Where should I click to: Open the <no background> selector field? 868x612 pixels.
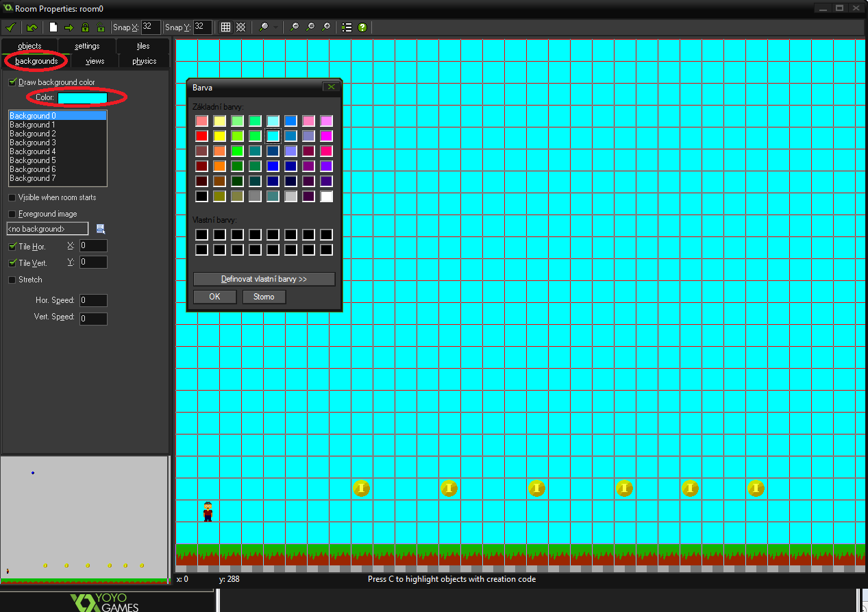coord(47,229)
